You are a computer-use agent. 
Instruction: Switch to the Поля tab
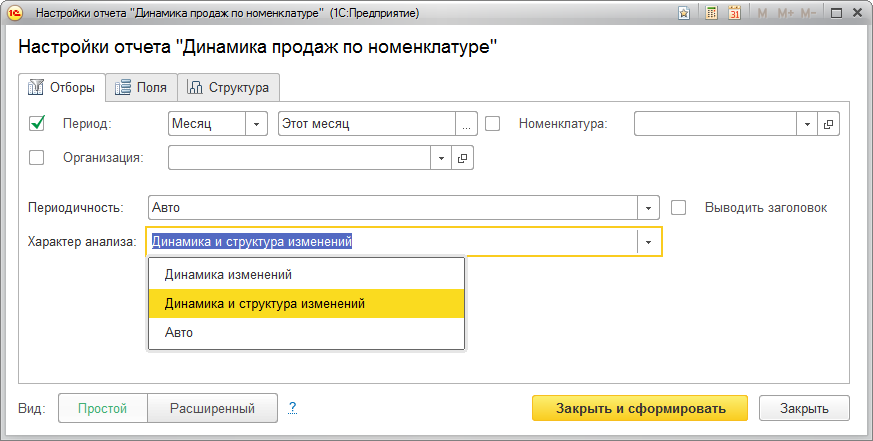pos(141,87)
